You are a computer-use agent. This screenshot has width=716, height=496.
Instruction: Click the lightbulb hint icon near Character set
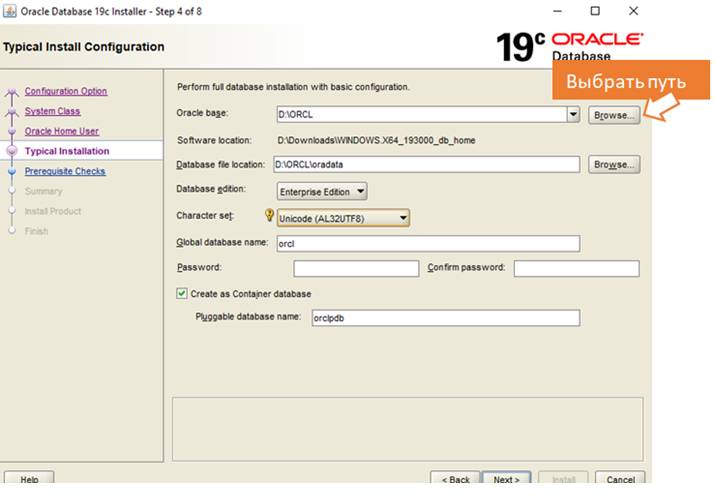pos(269,215)
